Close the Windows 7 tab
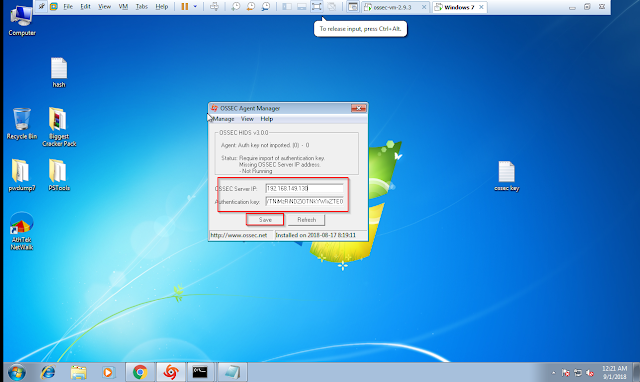640x382 pixels. [481, 7]
